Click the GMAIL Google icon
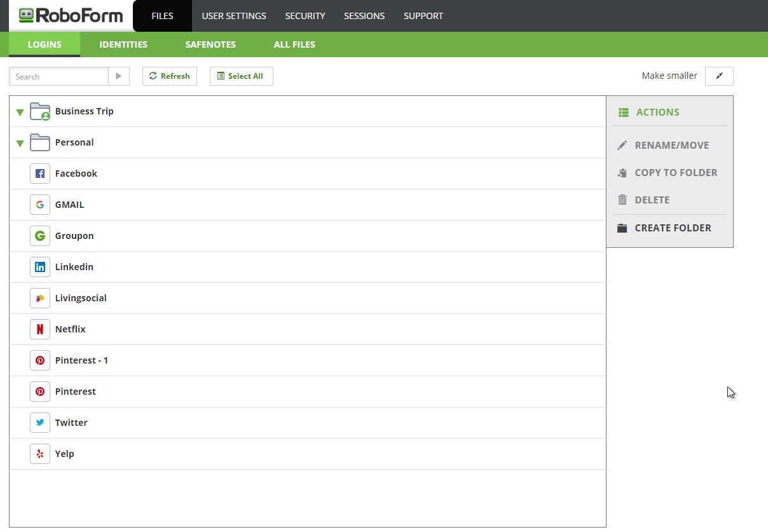The image size is (768, 532). [40, 205]
